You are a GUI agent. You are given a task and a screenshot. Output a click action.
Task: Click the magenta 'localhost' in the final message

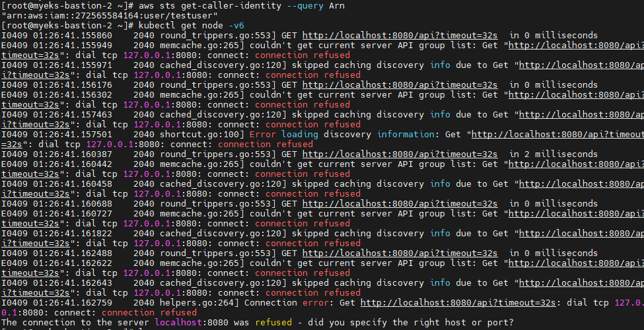(178, 322)
